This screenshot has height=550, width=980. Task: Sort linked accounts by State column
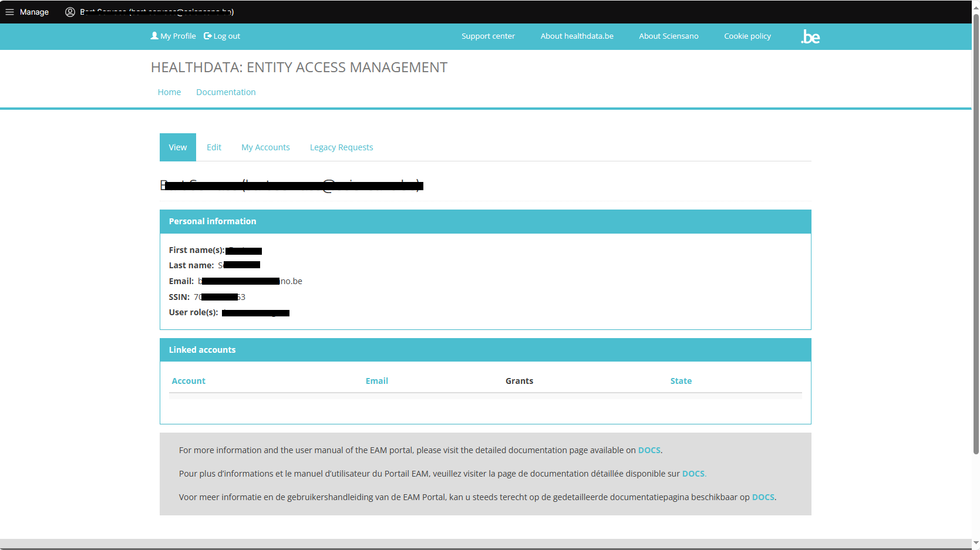click(x=681, y=381)
